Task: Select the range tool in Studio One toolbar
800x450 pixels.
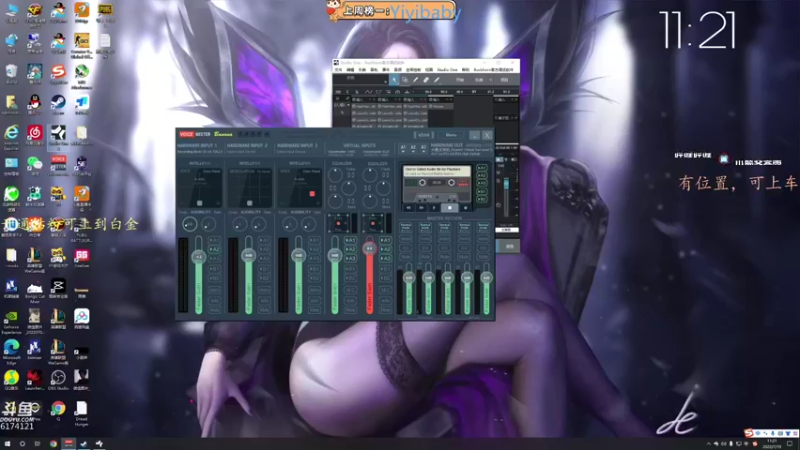Action: (405, 80)
